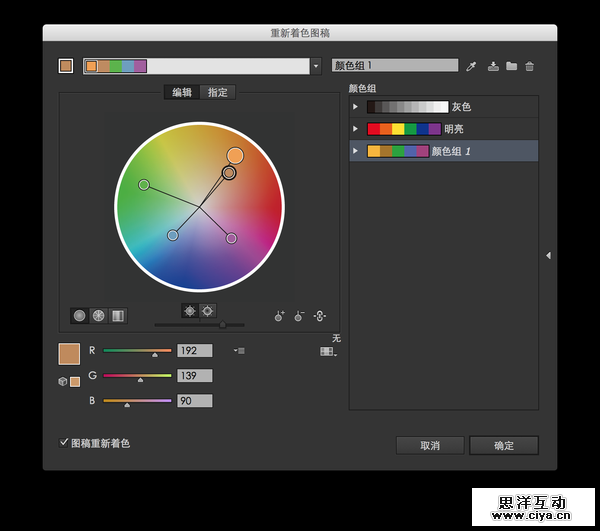600x531 pixels.
Task: Switch to the 指定 tab
Action: coord(217,92)
